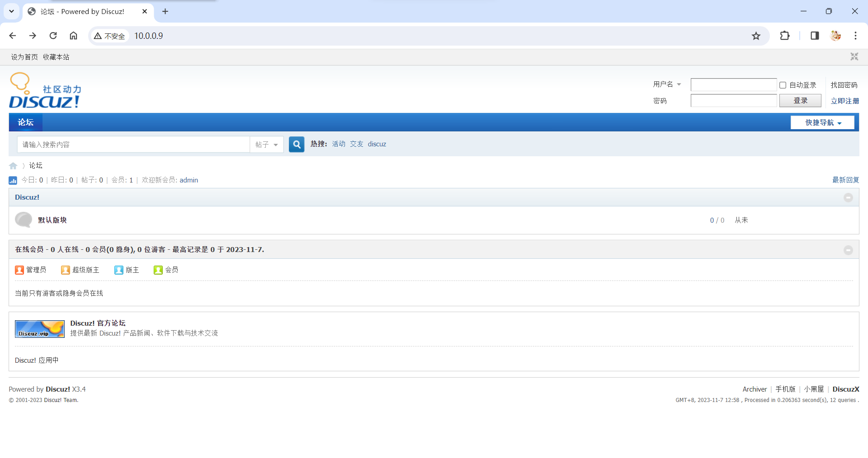Screen dimensions: 868x458
Task: Click the 收藏本站 link
Action: click(56, 57)
